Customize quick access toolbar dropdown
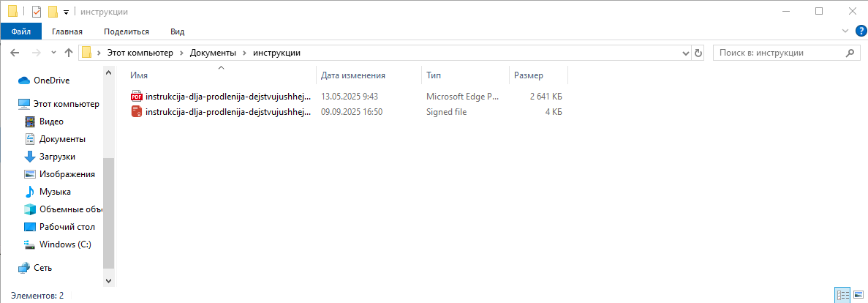Image resolution: width=868 pixels, height=303 pixels. pos(66,12)
